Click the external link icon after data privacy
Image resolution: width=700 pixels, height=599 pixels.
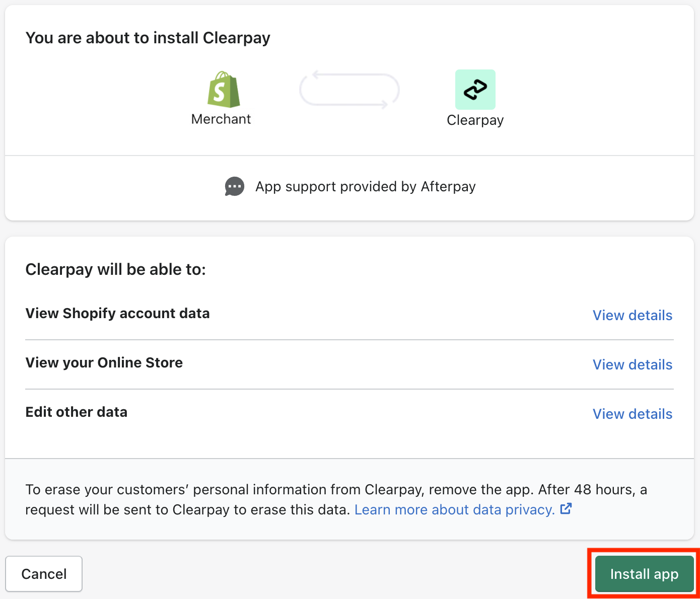coord(566,509)
